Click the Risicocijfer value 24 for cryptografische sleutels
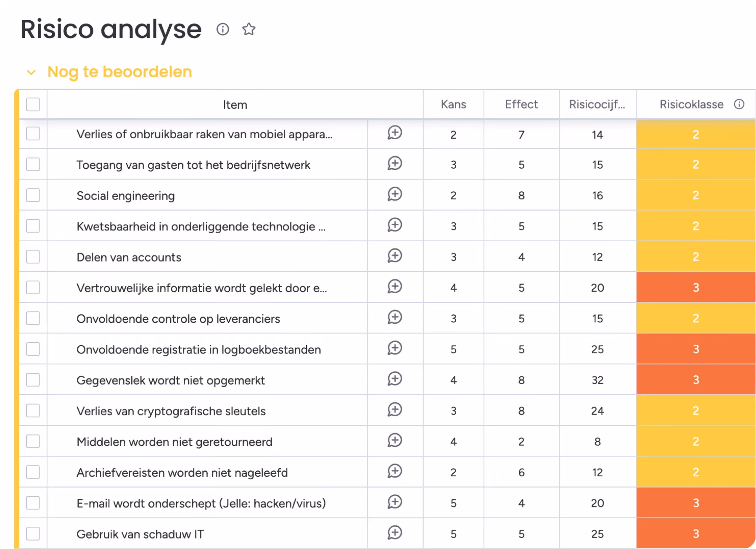Viewport: 756px width, 549px height. [597, 411]
